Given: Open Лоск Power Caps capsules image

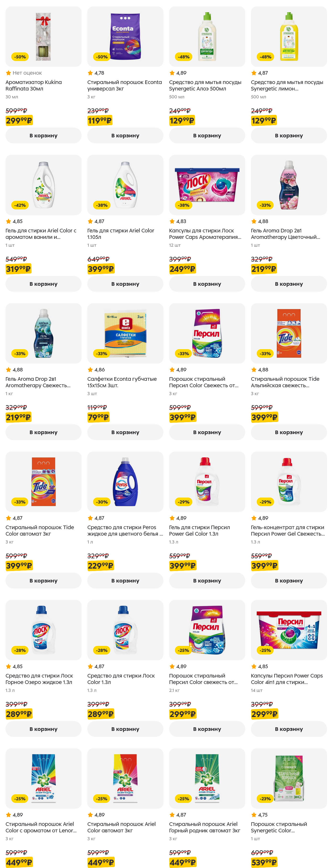Looking at the screenshot, I should click(x=207, y=185).
